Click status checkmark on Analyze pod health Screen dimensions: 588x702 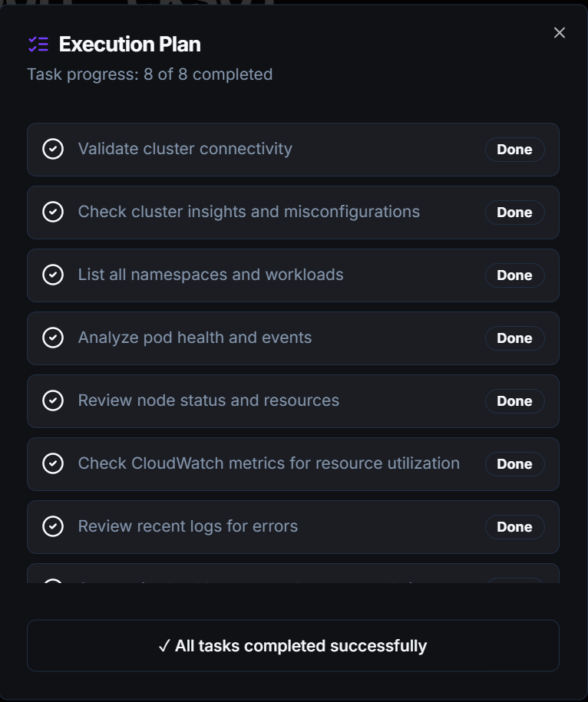(52, 338)
